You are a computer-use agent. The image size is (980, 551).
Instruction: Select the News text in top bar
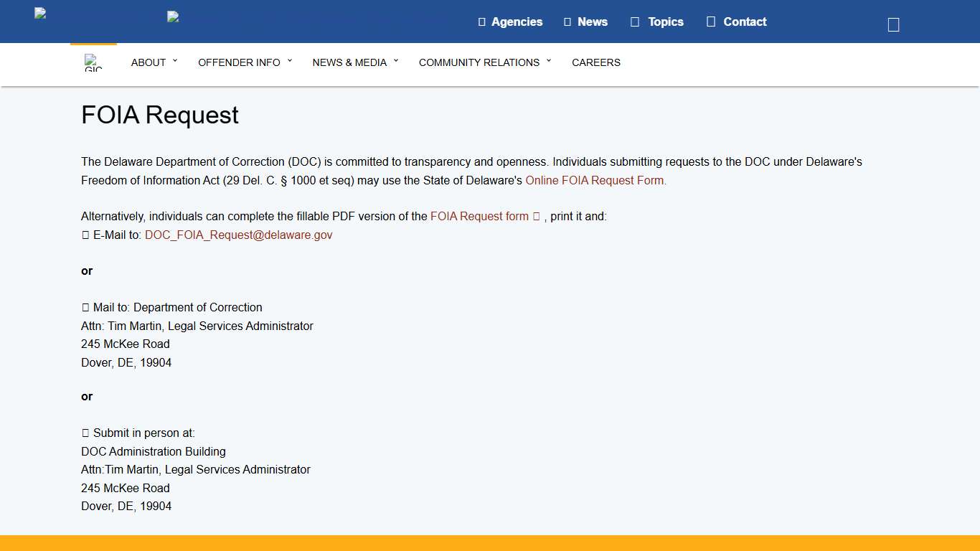[x=592, y=22]
